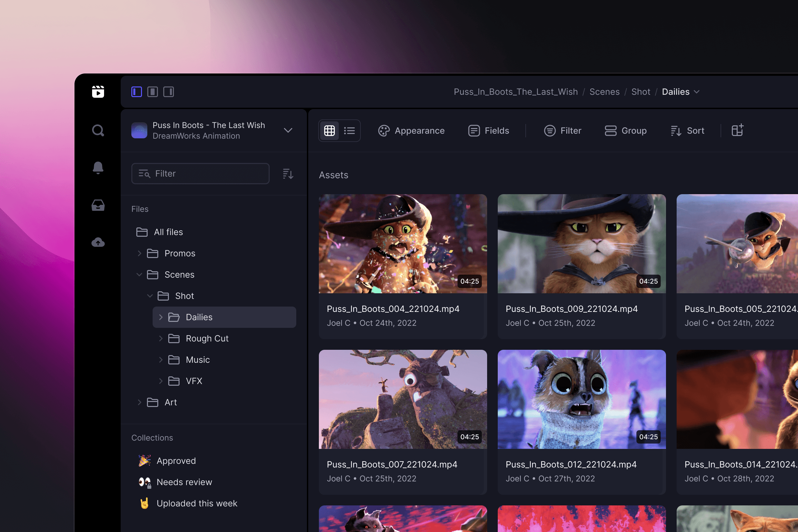798x532 pixels.
Task: Collapse the Scenes folder
Action: (x=139, y=275)
